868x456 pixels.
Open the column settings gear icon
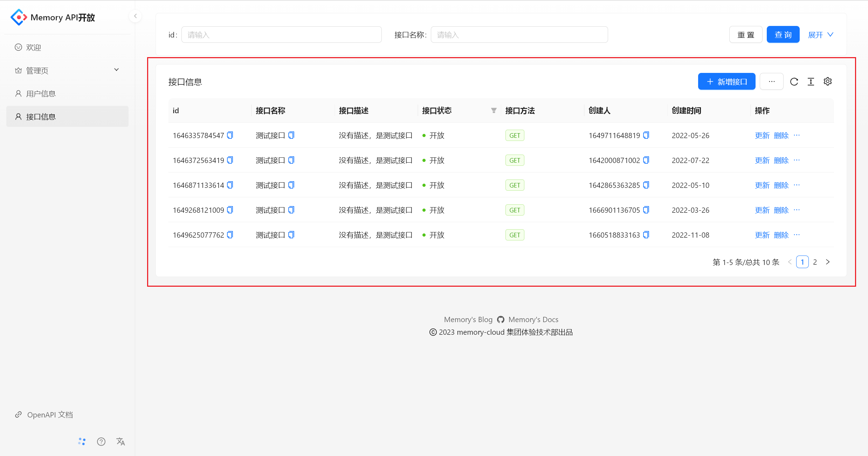828,82
